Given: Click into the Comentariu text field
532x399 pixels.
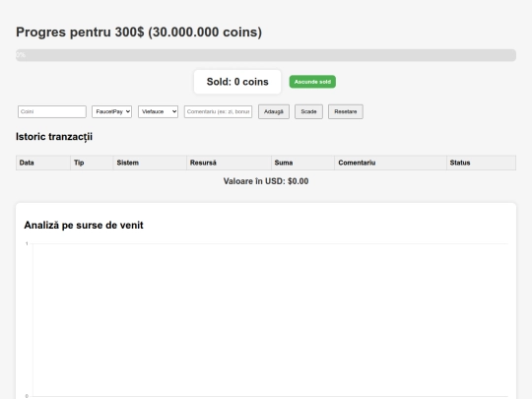Looking at the screenshot, I should tap(218, 111).
